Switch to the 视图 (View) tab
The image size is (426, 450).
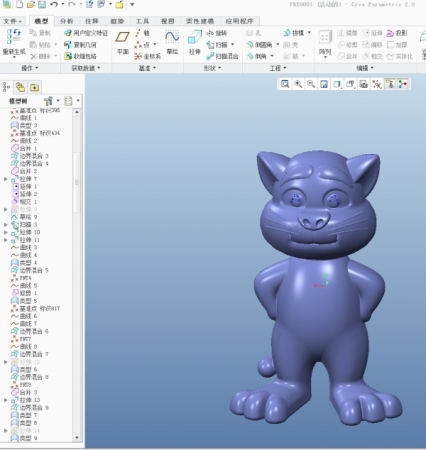click(x=167, y=21)
